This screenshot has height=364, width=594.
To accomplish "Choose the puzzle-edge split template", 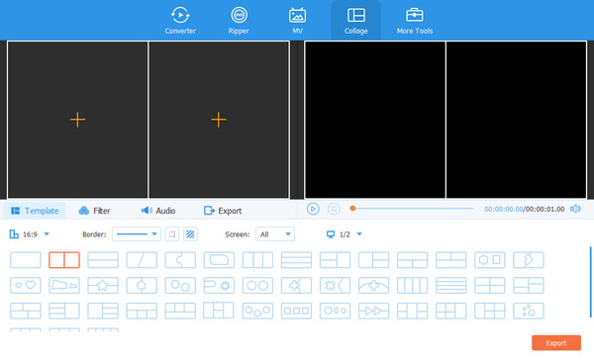I will [180, 260].
